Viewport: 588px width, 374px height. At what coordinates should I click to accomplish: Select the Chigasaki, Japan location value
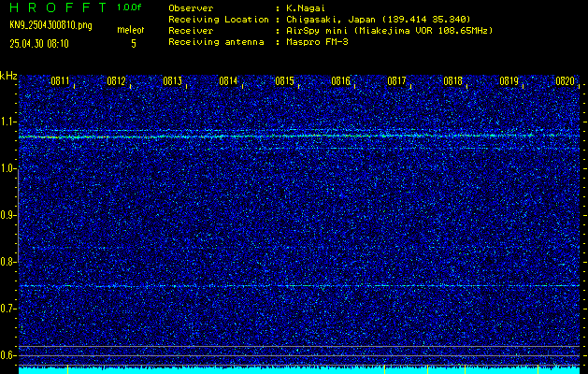coord(379,19)
